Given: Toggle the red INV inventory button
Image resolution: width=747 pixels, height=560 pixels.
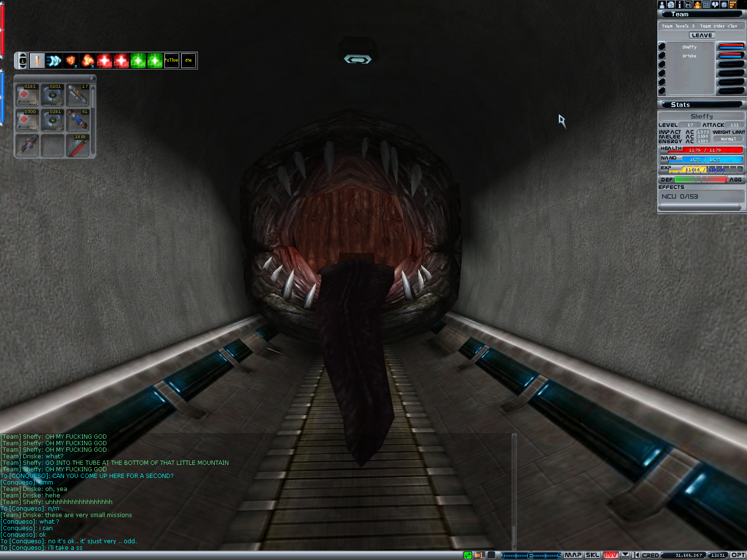Looking at the screenshot, I should [x=611, y=555].
